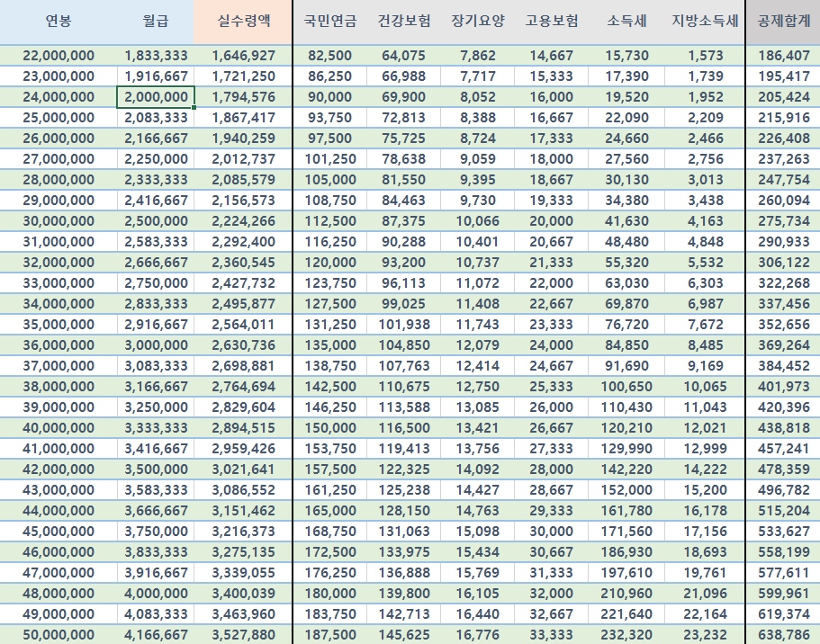Select take-home cell 3,216,373

pos(243,531)
